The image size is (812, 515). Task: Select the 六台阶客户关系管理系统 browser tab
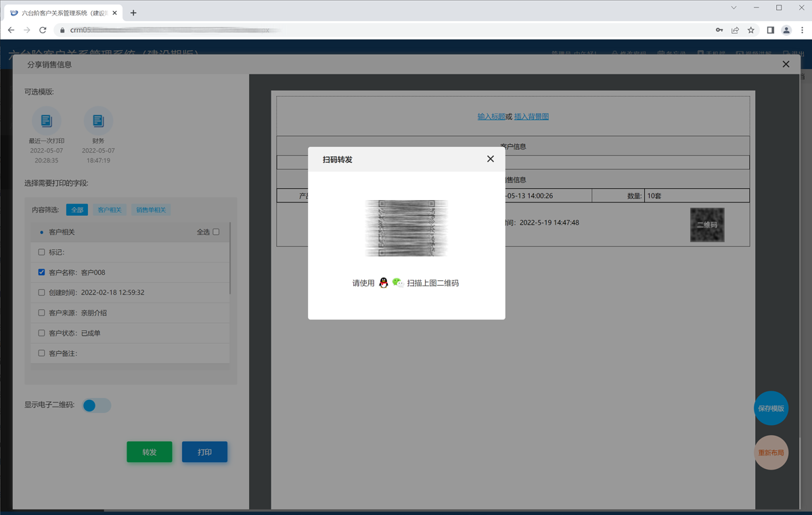pos(64,13)
